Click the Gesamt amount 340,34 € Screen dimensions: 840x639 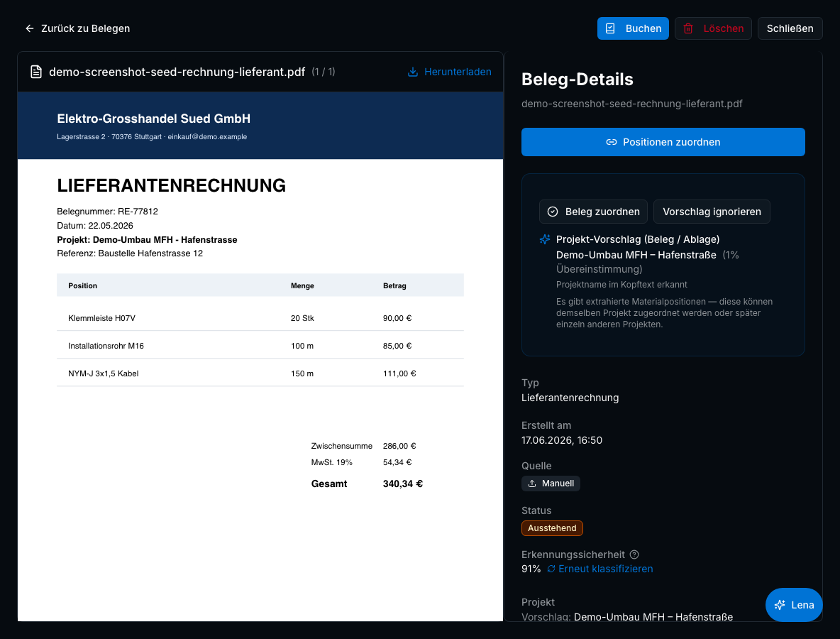[x=403, y=484]
